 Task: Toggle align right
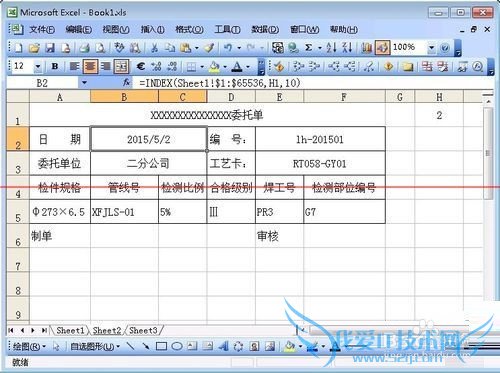[105, 67]
